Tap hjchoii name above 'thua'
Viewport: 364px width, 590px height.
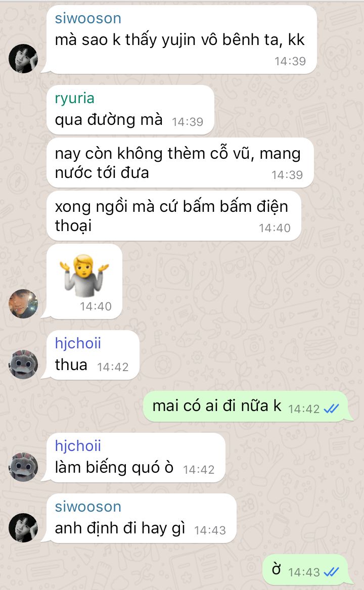coord(78,343)
